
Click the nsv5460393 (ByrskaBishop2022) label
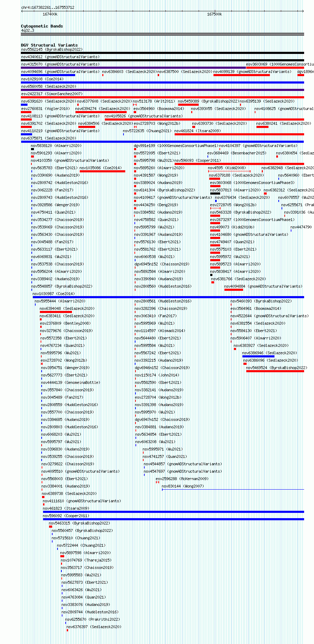pos(261,301)
